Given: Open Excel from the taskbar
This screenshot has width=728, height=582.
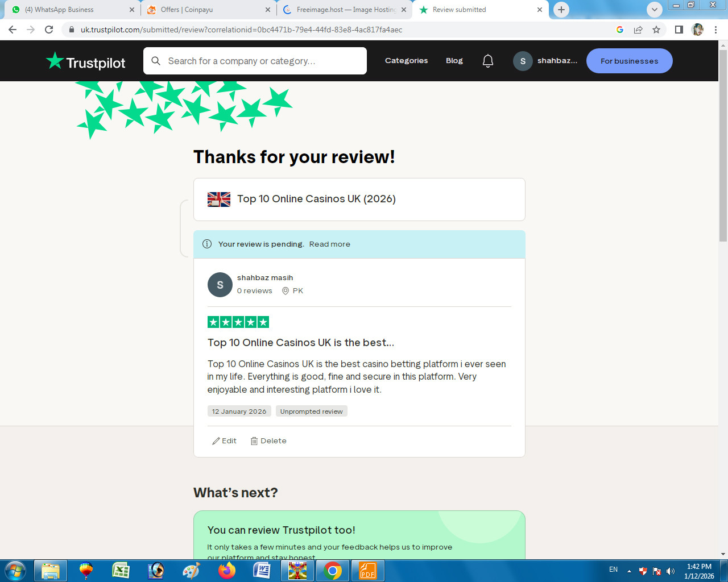Looking at the screenshot, I should 121,571.
